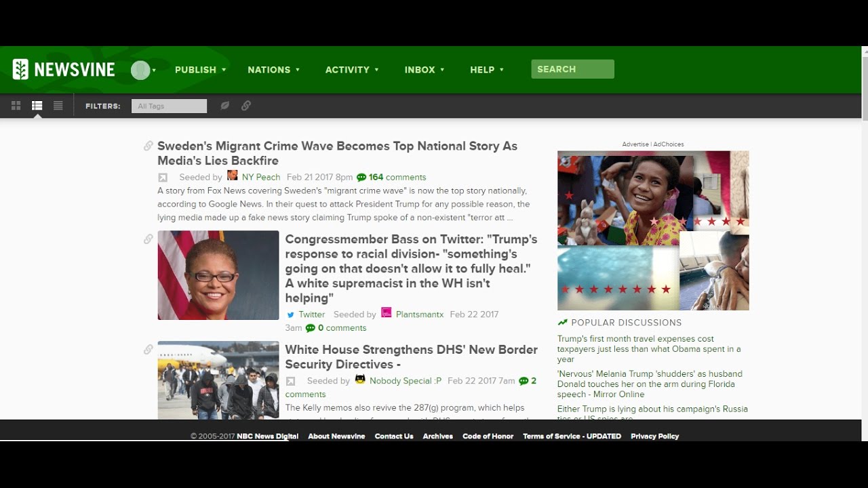Expand the Help dropdown arrow
Image resolution: width=868 pixels, height=488 pixels.
coord(502,70)
